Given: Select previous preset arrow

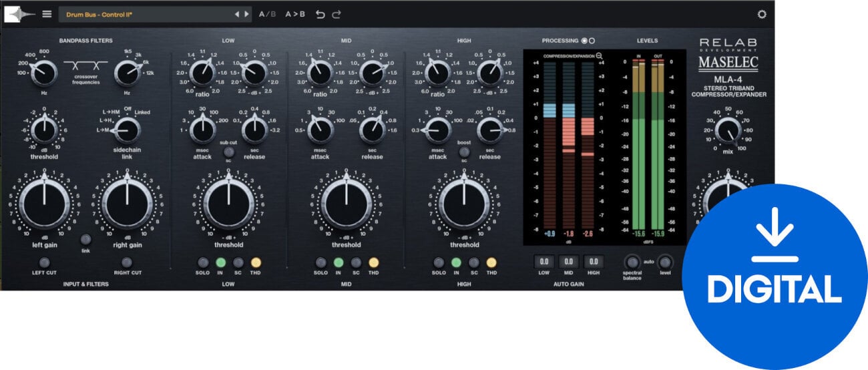Looking at the screenshot, I should (x=236, y=14).
